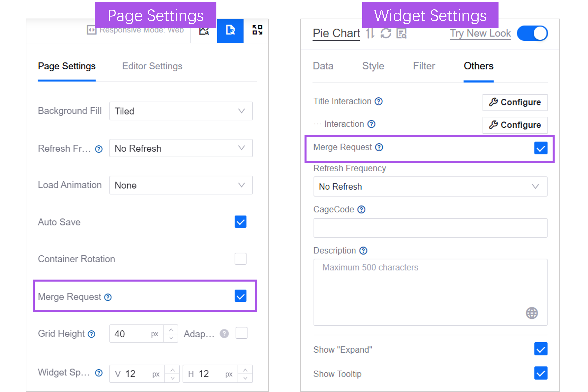
Task: Click the refresh icon beside Pie Chart
Action: [386, 33]
